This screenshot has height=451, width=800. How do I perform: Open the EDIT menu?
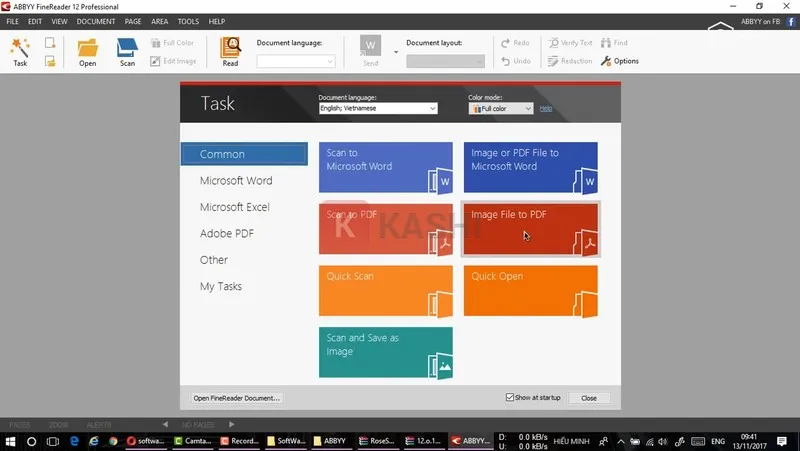tap(35, 21)
